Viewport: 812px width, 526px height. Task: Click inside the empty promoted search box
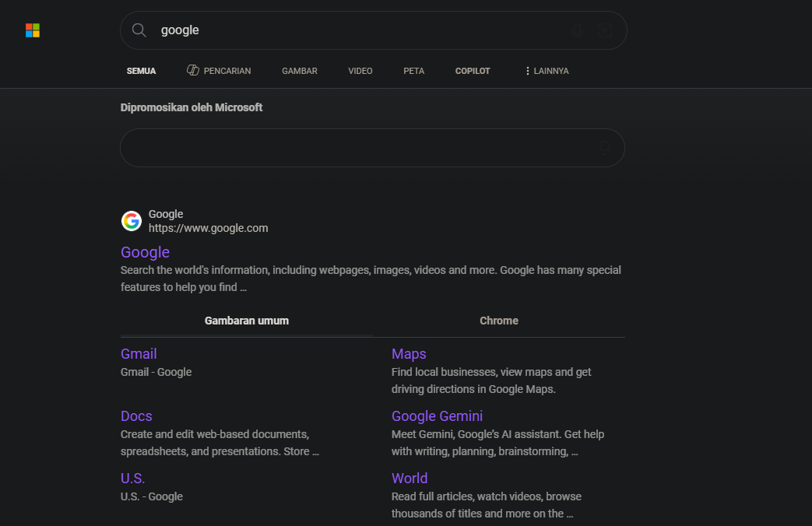tap(372, 148)
